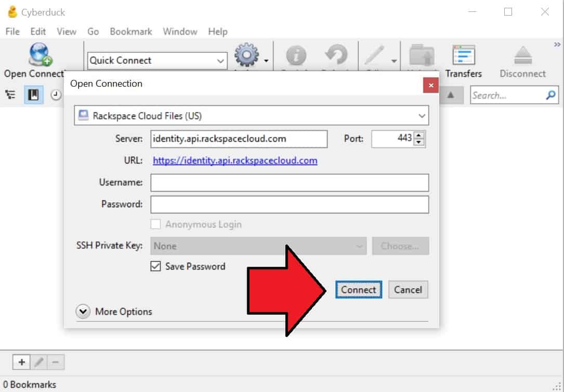The width and height of the screenshot is (564, 392).
Task: Show the bookmarks view
Action: pyautogui.click(x=33, y=95)
